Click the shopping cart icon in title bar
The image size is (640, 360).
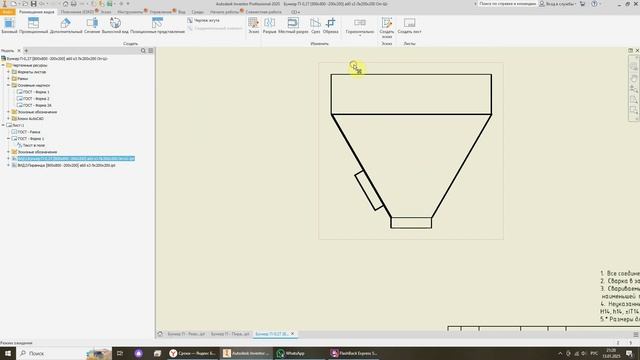[x=582, y=4]
